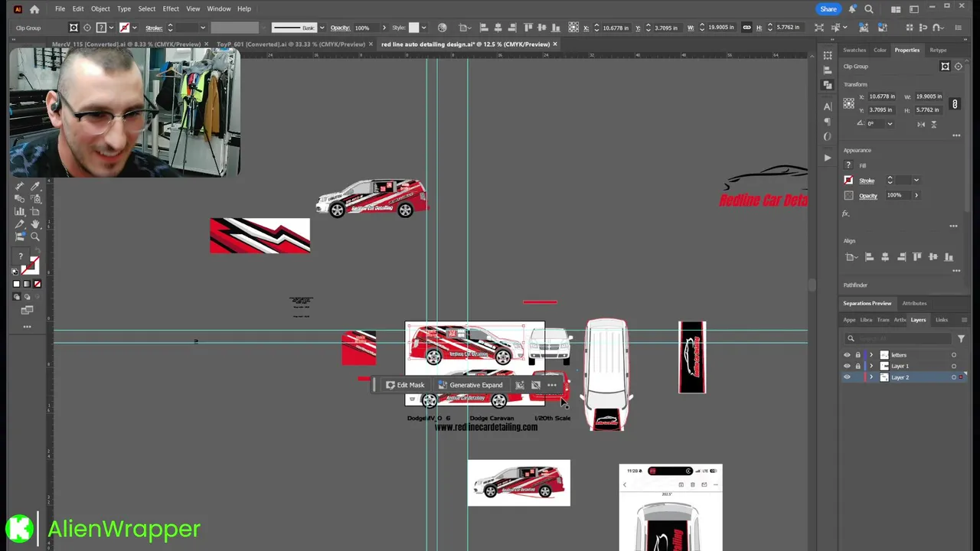Click the filter icon in the Layers panel
This screenshot has height=551, width=980.
pos(961,338)
